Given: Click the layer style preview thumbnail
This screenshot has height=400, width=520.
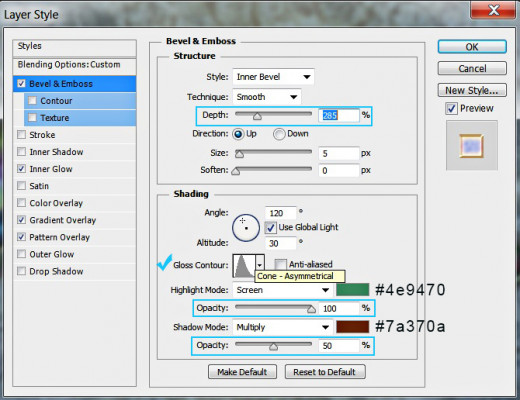Looking at the screenshot, I should point(471,146).
